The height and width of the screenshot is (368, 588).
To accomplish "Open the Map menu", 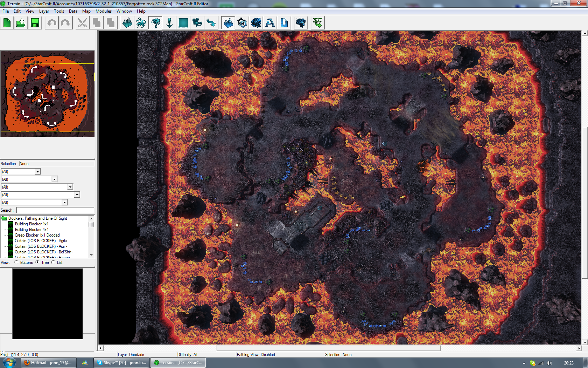I will (86, 11).
